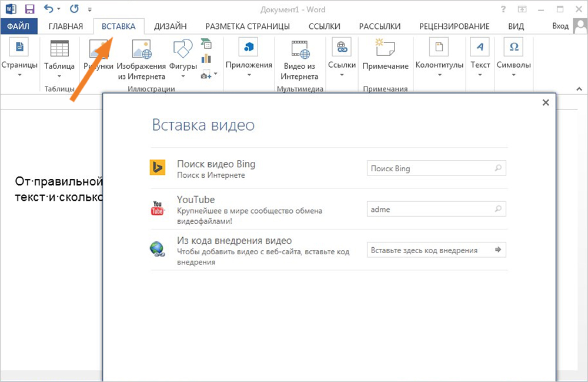Click the user avatar picture
The width and height of the screenshot is (588, 382).
click(581, 26)
